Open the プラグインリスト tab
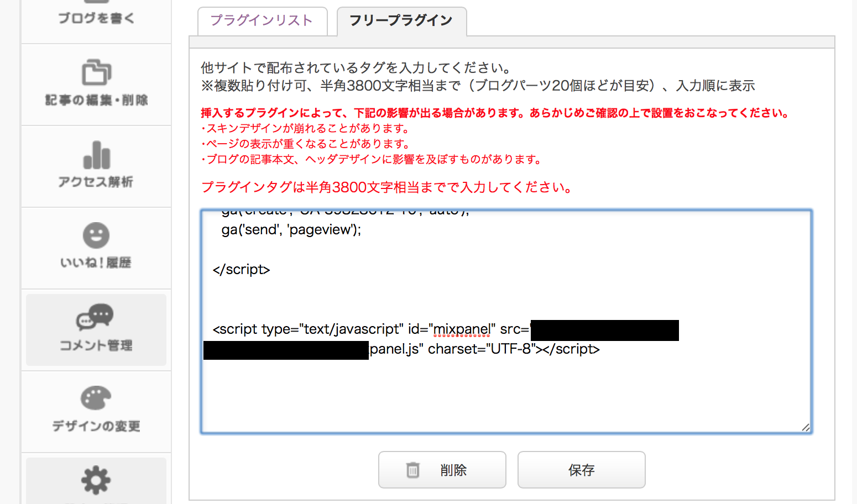Image resolution: width=857 pixels, height=504 pixels. pos(262,21)
